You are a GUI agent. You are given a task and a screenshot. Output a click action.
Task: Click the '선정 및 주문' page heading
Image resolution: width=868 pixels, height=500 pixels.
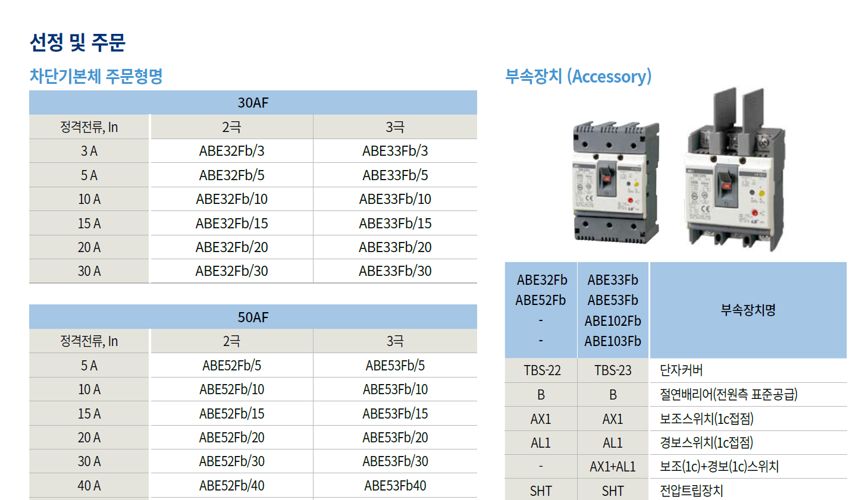click(x=77, y=42)
